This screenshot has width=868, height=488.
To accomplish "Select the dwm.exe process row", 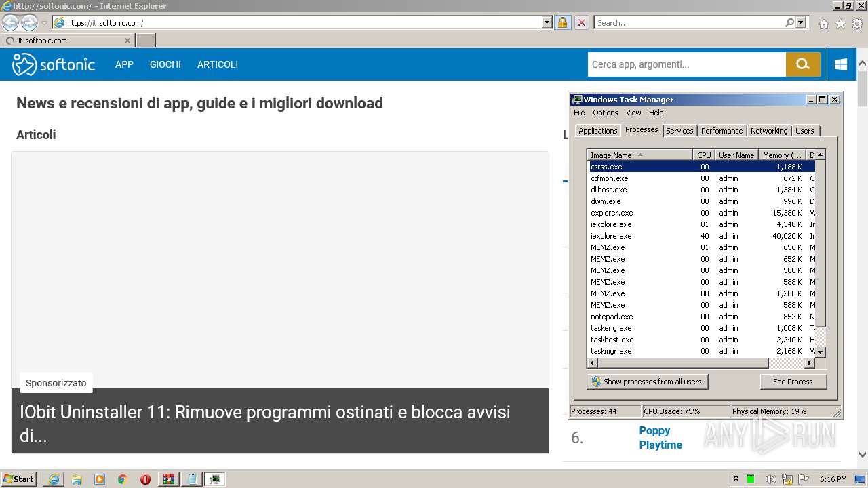I will (x=701, y=201).
